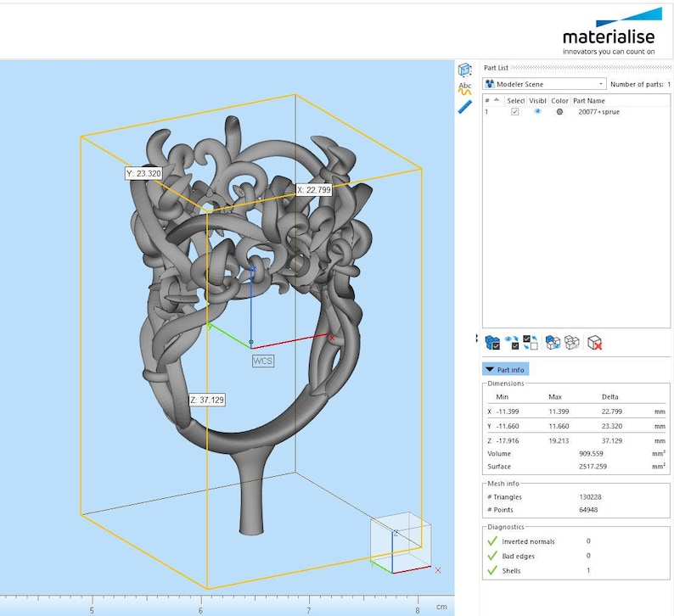Click the Z delta value 37.129
The height and width of the screenshot is (616, 674).
coord(612,440)
